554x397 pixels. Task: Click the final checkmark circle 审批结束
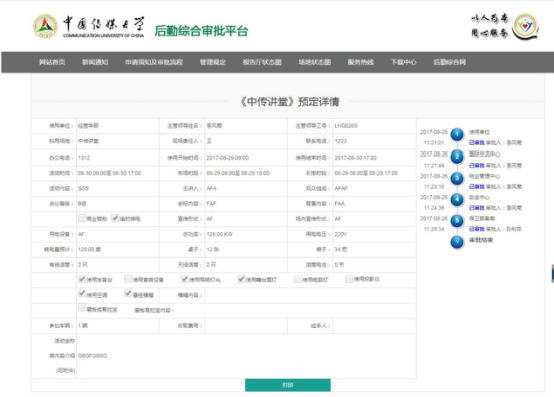pos(457,242)
